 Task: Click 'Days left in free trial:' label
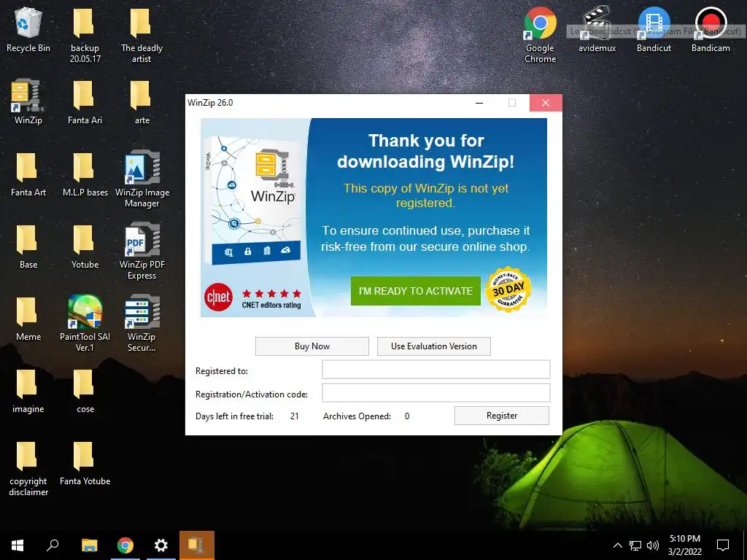pos(234,416)
